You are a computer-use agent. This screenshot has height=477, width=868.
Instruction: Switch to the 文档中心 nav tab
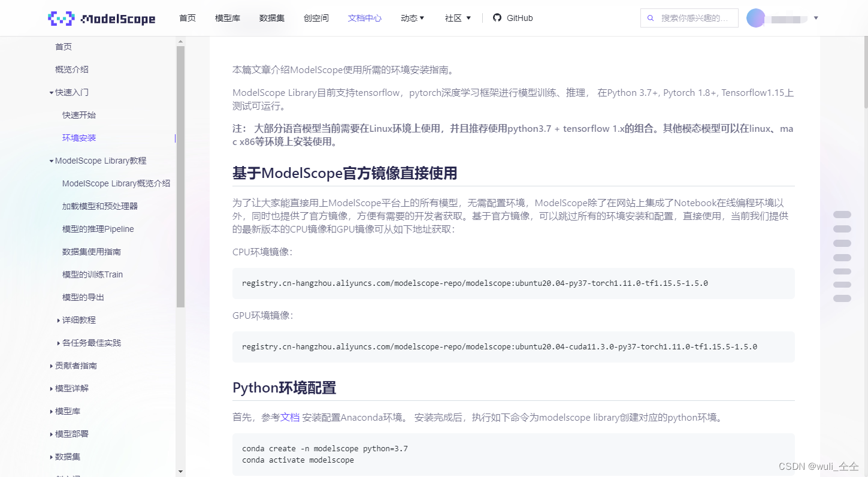click(364, 18)
